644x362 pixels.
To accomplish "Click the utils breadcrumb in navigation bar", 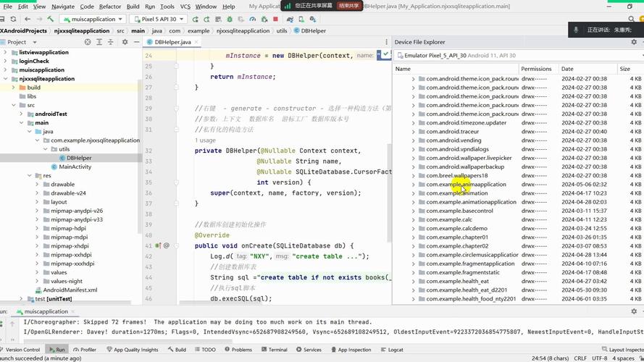I will click(x=282, y=31).
